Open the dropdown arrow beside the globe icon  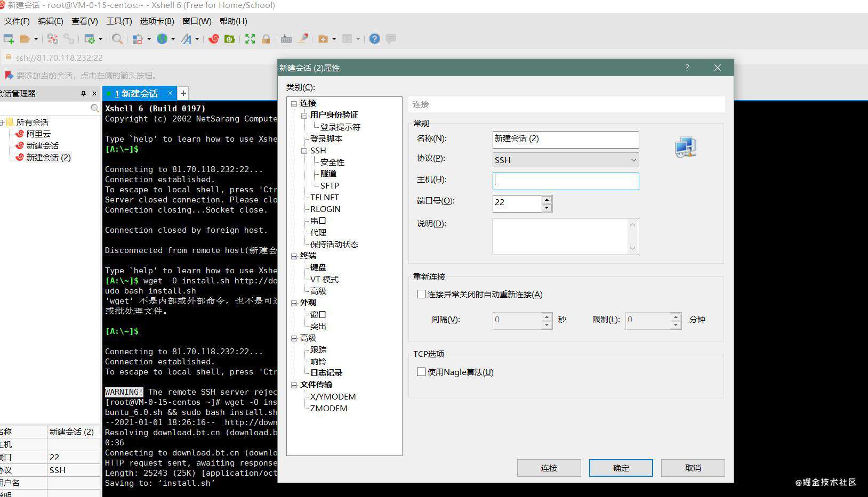pyautogui.click(x=173, y=39)
